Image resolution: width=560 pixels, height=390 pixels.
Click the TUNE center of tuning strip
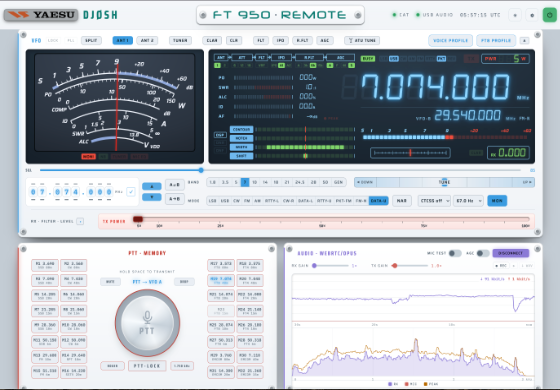444,182
